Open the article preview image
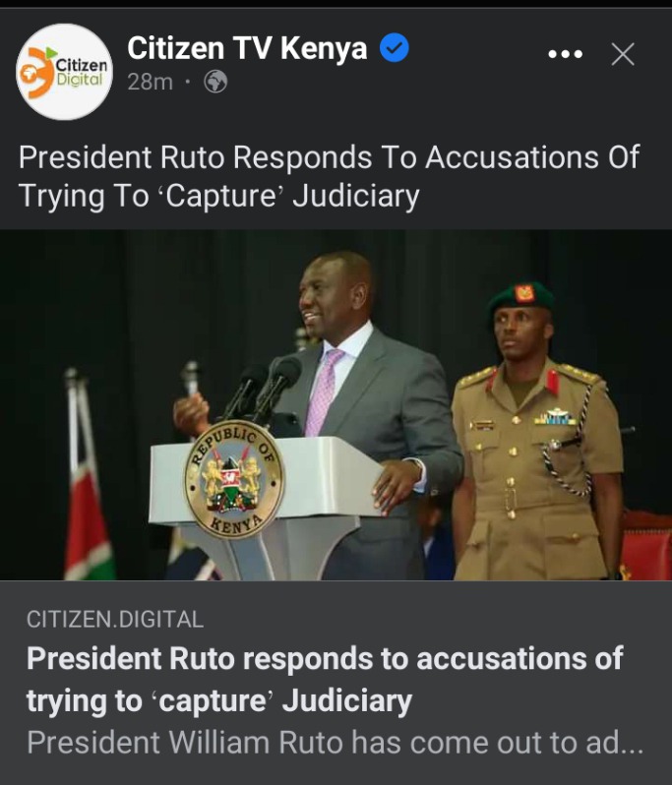Image resolution: width=672 pixels, height=785 pixels. pyautogui.click(x=336, y=405)
